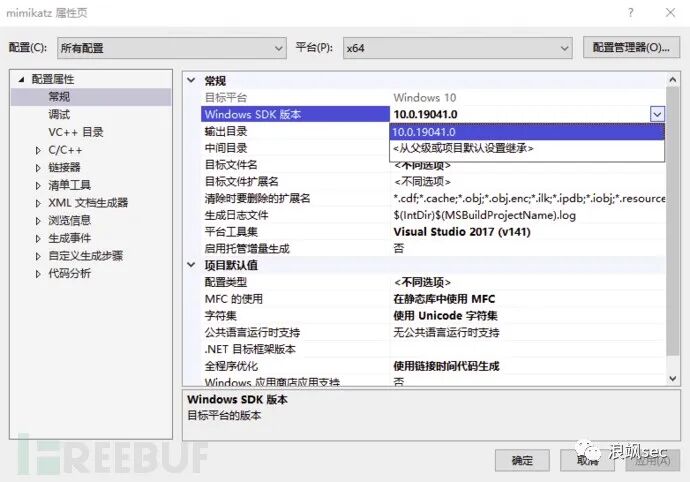Click the 使用链接时间代码生成 value
The image size is (690, 482).
[446, 366]
